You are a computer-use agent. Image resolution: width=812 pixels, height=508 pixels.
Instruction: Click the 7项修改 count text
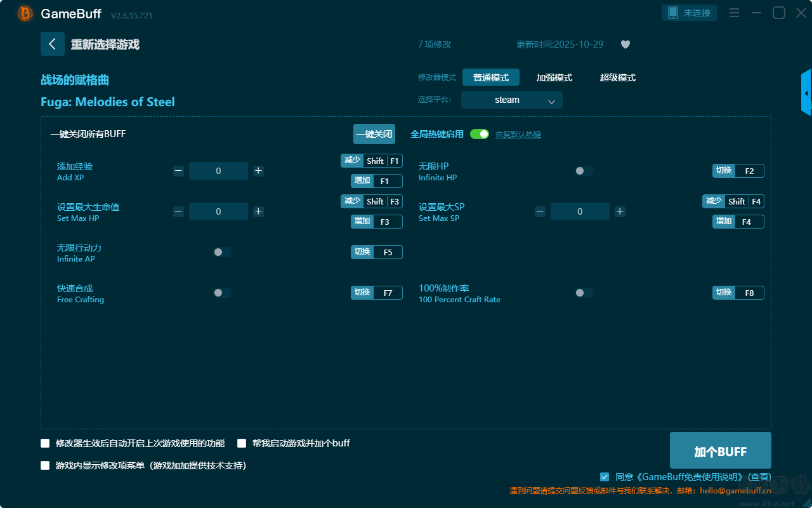point(435,44)
